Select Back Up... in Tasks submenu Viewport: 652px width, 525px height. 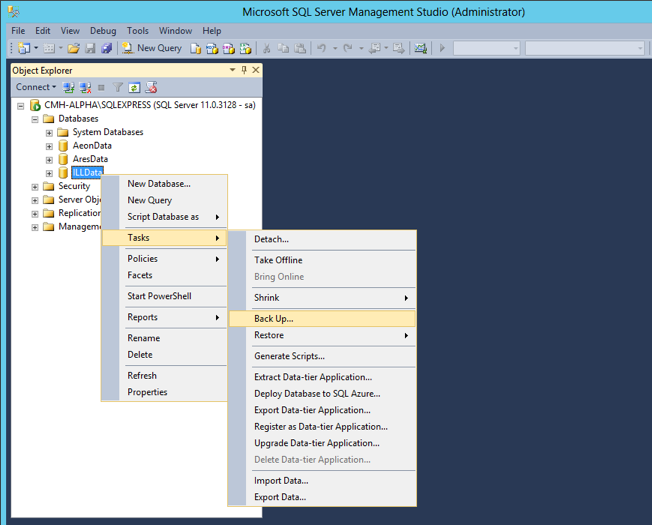pyautogui.click(x=273, y=319)
